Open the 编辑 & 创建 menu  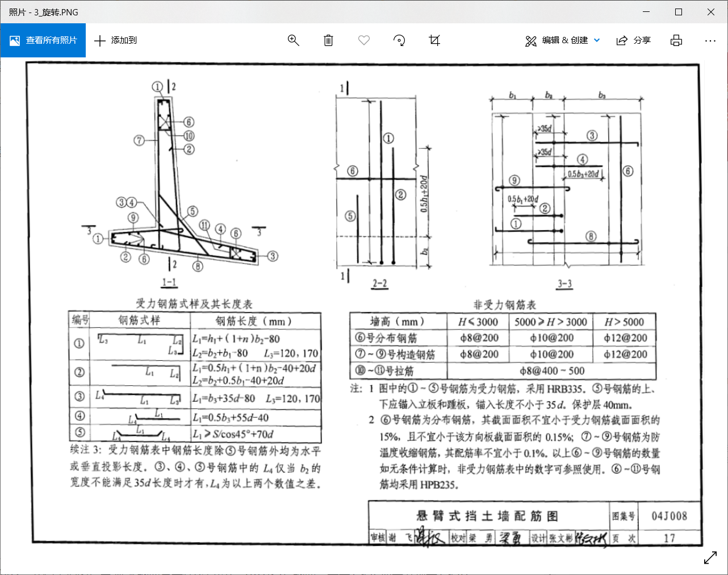coord(563,40)
